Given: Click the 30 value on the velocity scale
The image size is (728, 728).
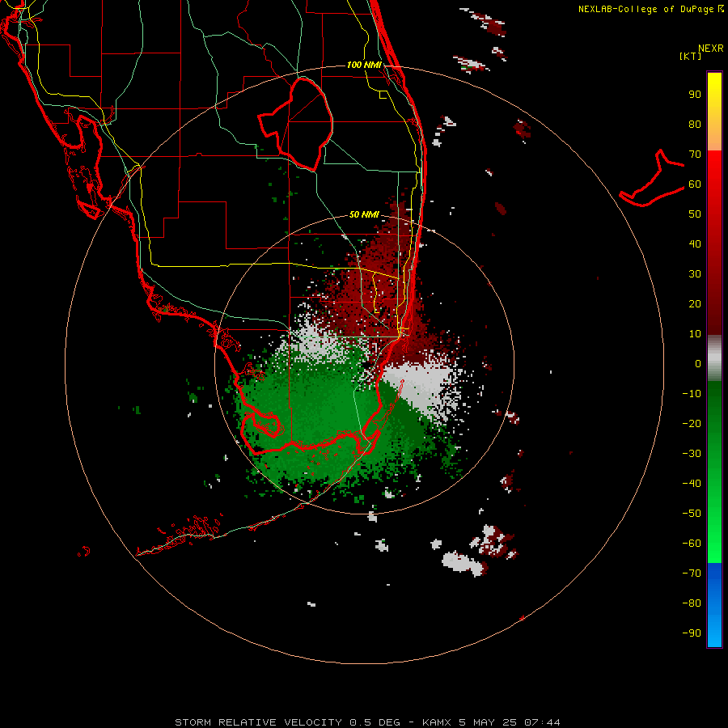Looking at the screenshot, I should [695, 274].
